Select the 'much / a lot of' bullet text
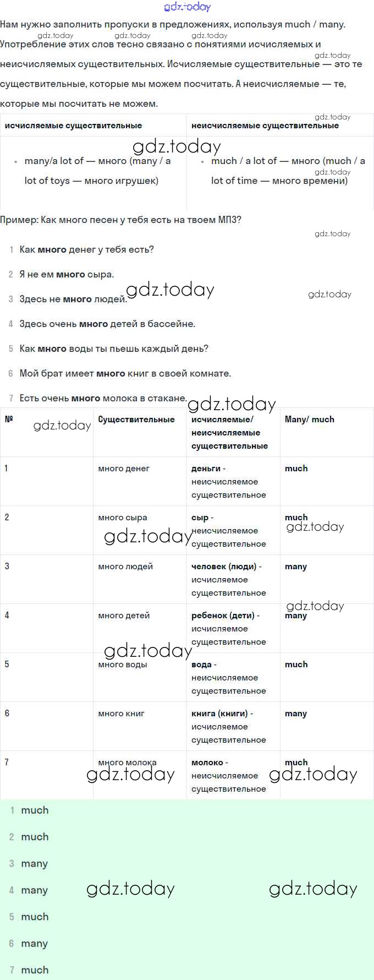The image size is (374, 980). click(x=288, y=171)
